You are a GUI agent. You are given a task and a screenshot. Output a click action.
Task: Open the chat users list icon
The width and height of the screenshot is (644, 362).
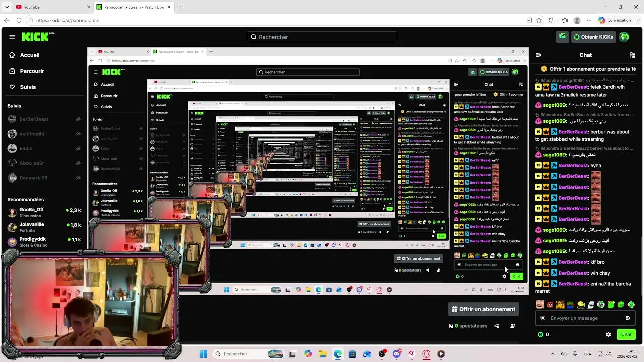point(632,55)
